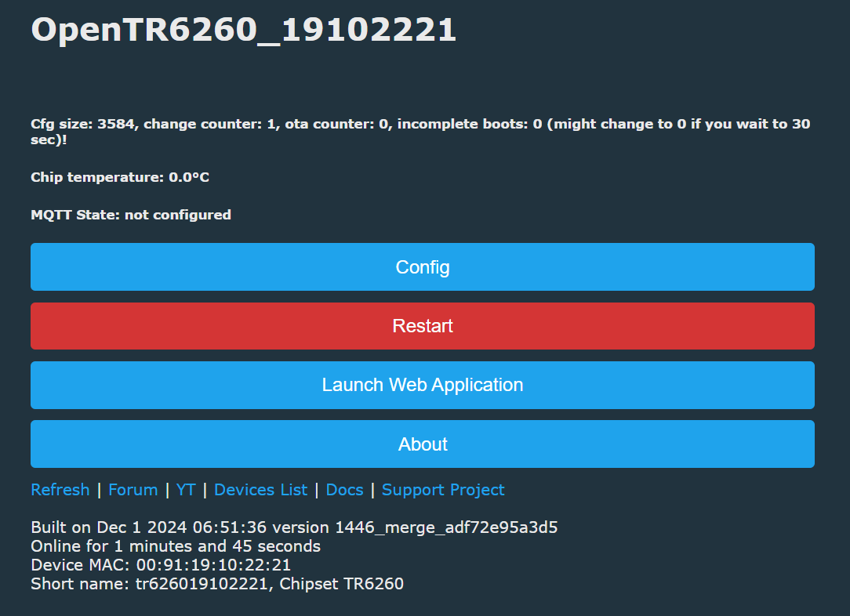The height and width of the screenshot is (616, 850).
Task: Open the Config page
Action: (x=423, y=266)
